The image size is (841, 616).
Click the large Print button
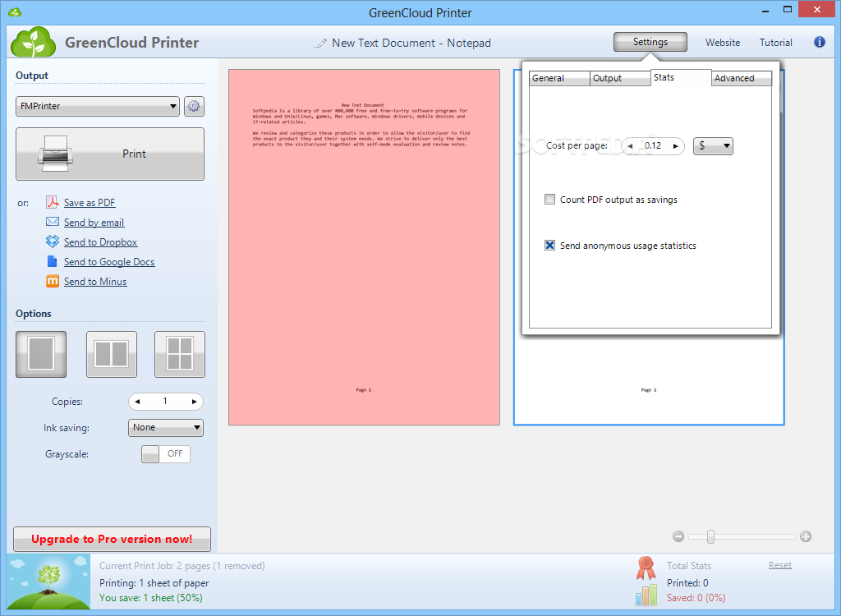(110, 154)
